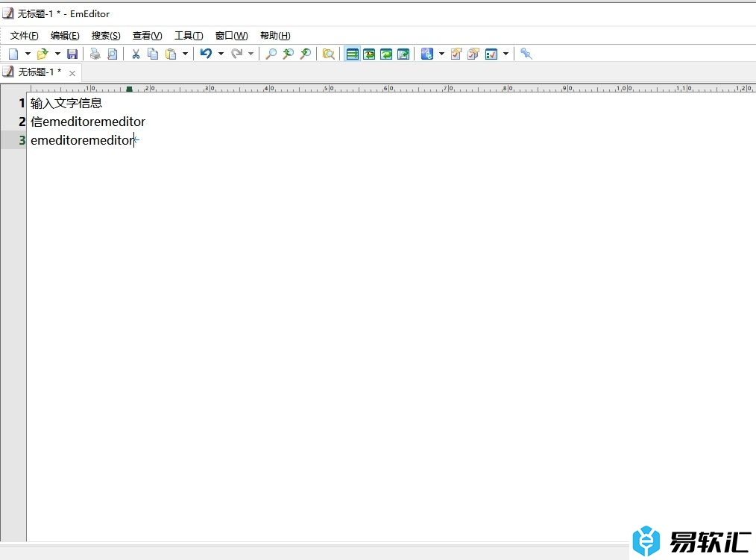Click line number 3 in the gutter
Image resolution: width=756 pixels, height=560 pixels.
click(x=22, y=140)
